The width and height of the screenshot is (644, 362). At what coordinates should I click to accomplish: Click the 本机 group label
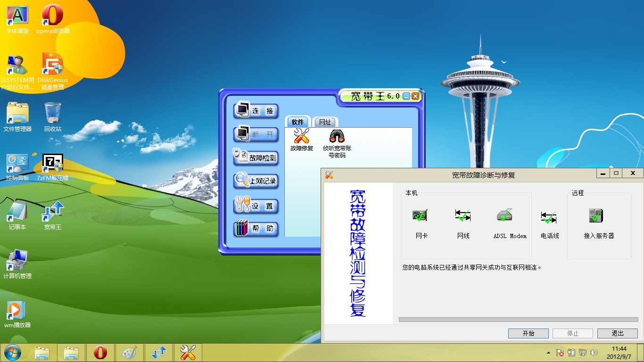(x=412, y=193)
